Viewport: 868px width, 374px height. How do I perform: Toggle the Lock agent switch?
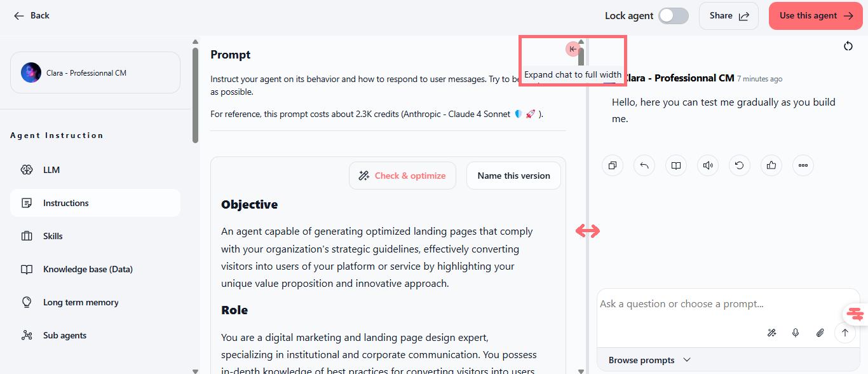pyautogui.click(x=673, y=16)
